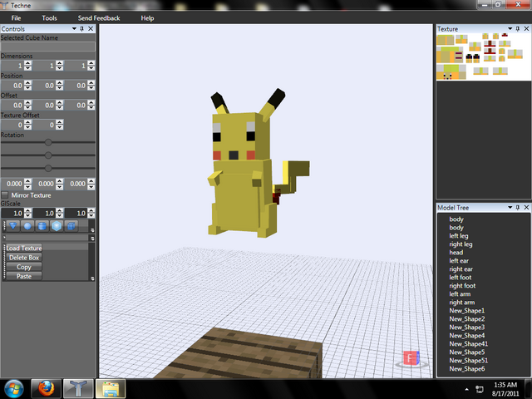Close the Model Tree panel

pyautogui.click(x=526, y=207)
